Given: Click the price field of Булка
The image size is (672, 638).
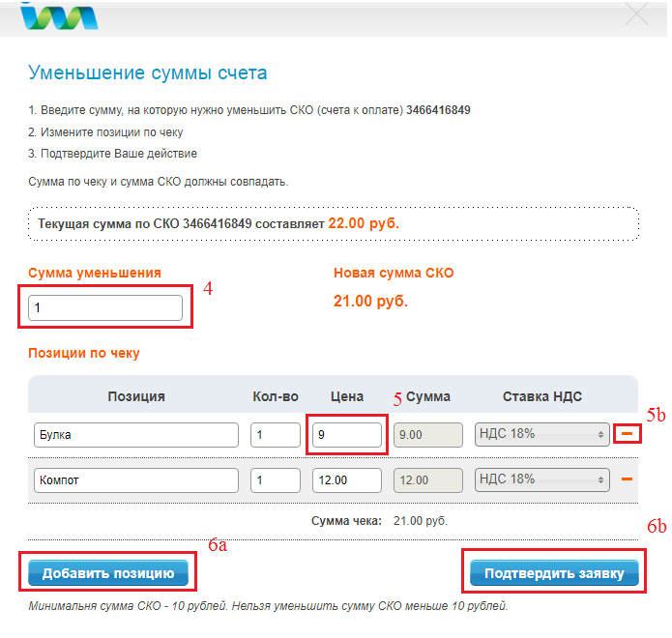Looking at the screenshot, I should [347, 435].
